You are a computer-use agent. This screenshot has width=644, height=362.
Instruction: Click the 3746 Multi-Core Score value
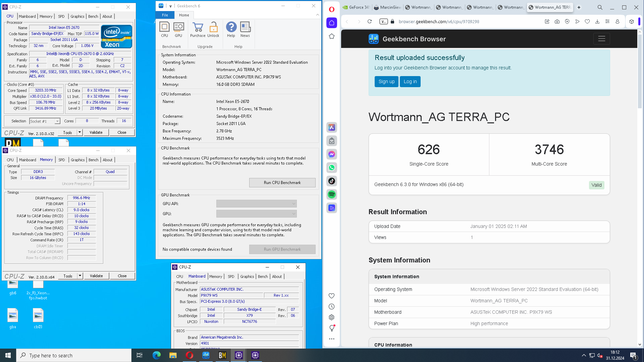[549, 149]
